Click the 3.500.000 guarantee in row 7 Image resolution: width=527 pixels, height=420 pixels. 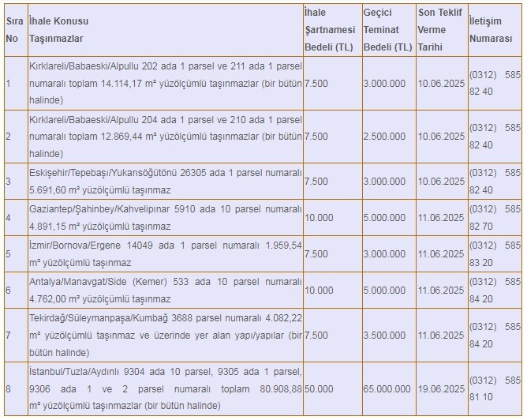(384, 336)
